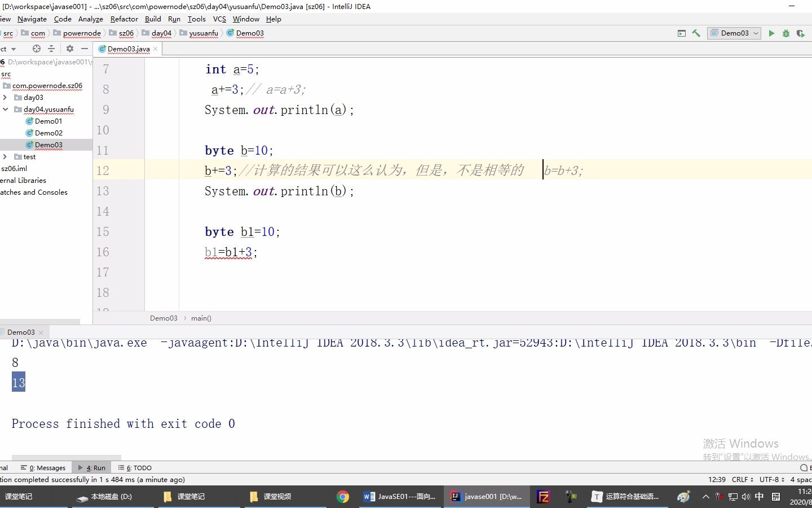The image size is (812, 508).
Task: Click the terminal-style icon left of the hammer
Action: point(682,33)
